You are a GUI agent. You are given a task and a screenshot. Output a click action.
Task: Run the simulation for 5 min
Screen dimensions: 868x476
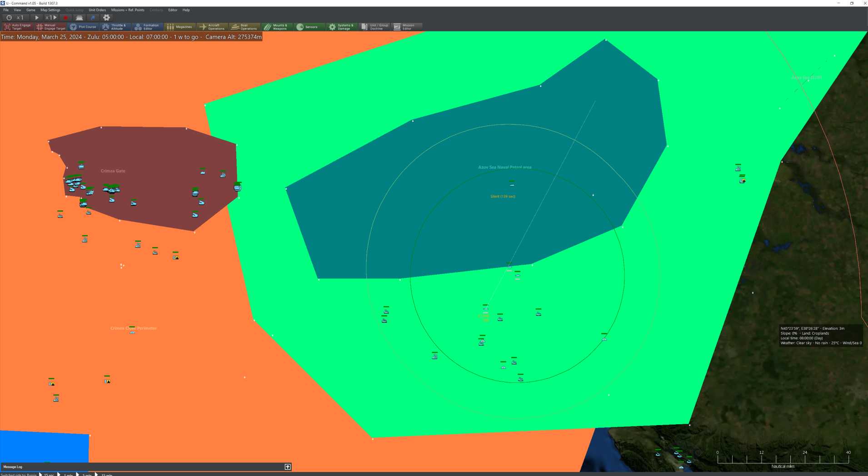click(84, 475)
